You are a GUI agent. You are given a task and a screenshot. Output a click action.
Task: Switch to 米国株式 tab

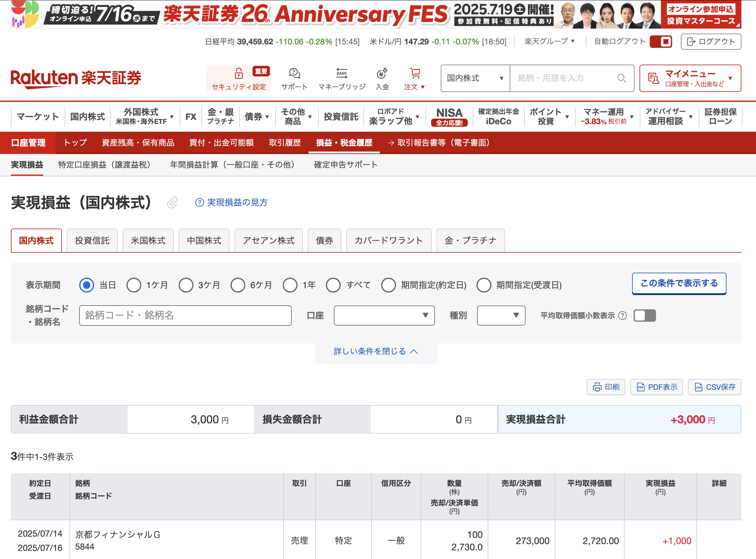pyautogui.click(x=148, y=241)
